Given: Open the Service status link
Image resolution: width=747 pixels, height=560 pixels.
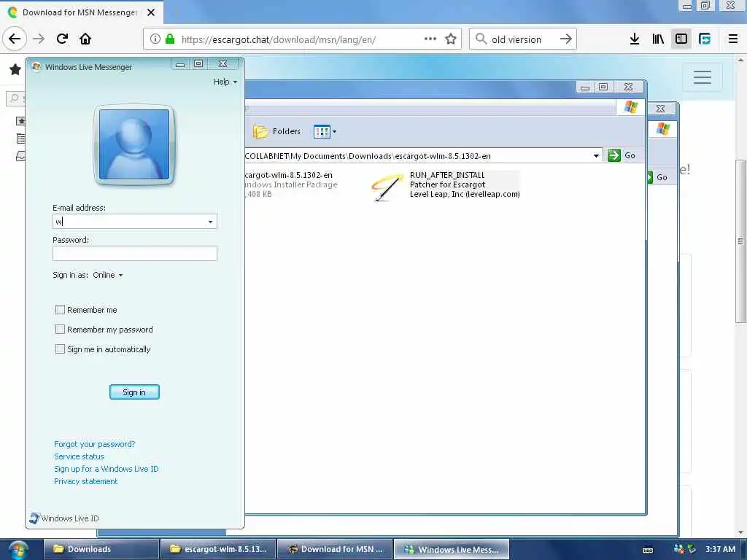Looking at the screenshot, I should pos(79,456).
